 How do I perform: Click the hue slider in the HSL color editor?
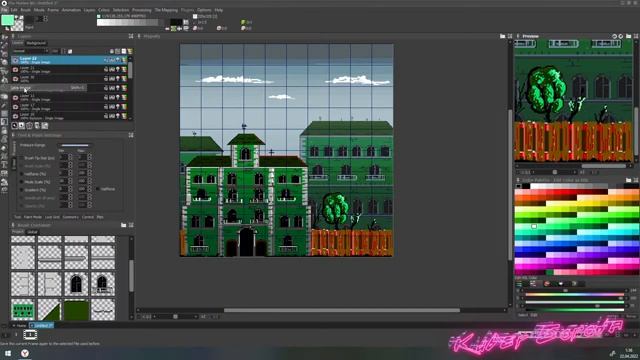click(x=574, y=294)
